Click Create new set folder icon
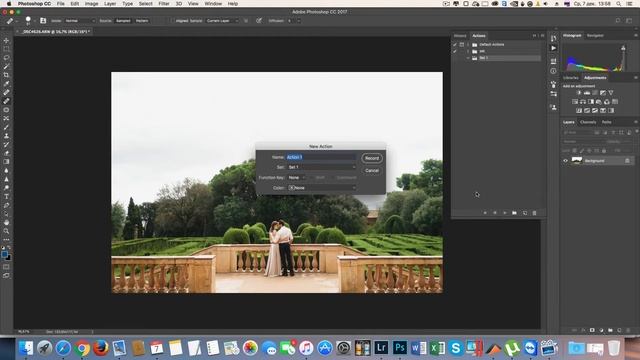Viewport: 640px width, 360px height. tap(514, 213)
